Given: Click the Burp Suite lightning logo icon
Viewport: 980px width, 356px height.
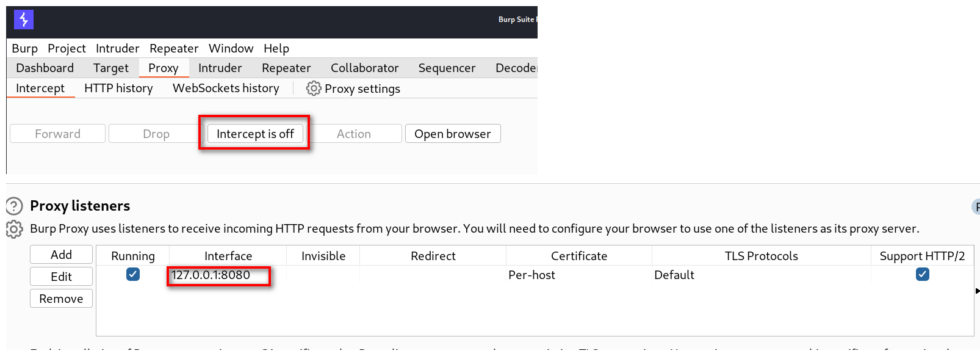Looking at the screenshot, I should pyautogui.click(x=24, y=20).
